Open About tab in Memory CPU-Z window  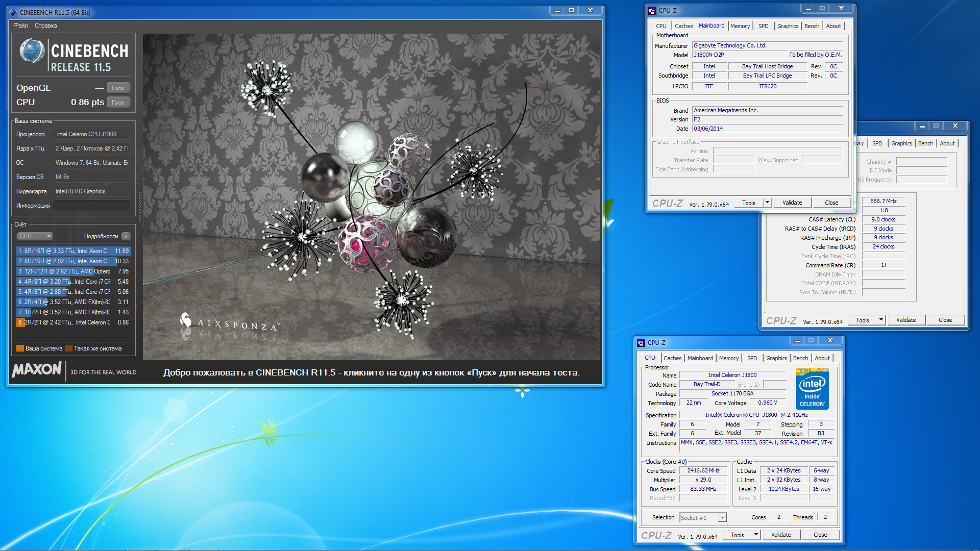click(x=947, y=143)
